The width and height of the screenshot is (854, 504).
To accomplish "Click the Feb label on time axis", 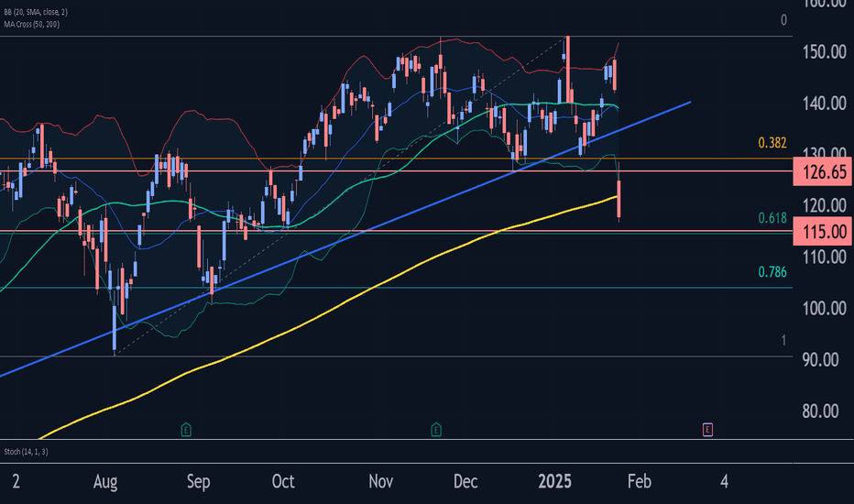I will click(x=639, y=482).
